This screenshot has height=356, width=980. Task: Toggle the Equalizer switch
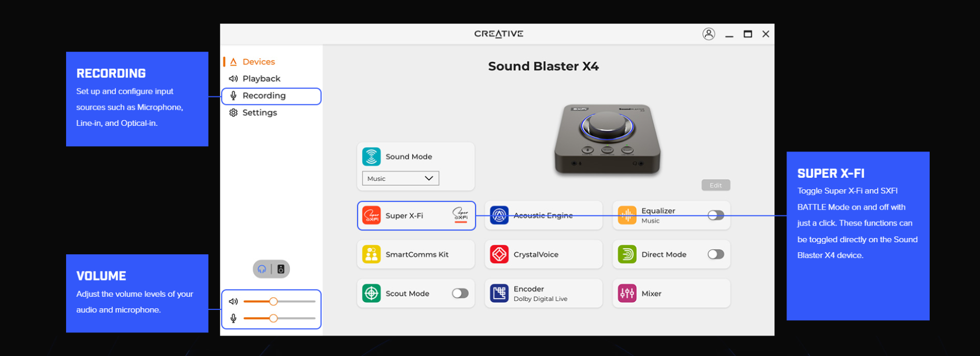click(715, 215)
